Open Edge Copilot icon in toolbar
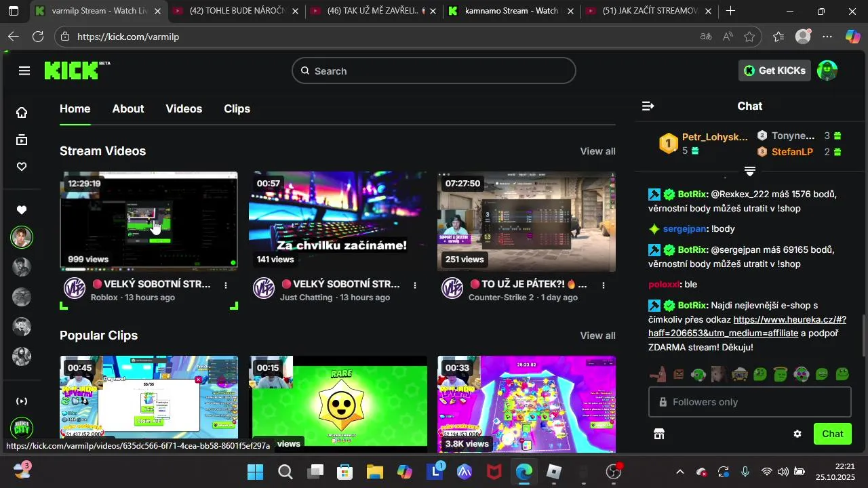The height and width of the screenshot is (488, 868). [852, 37]
